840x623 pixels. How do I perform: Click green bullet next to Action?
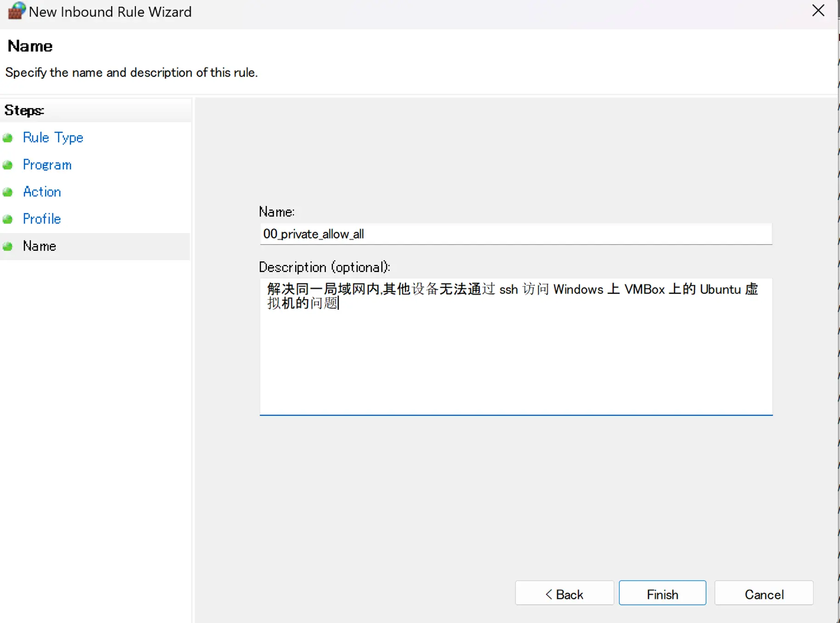click(x=7, y=192)
